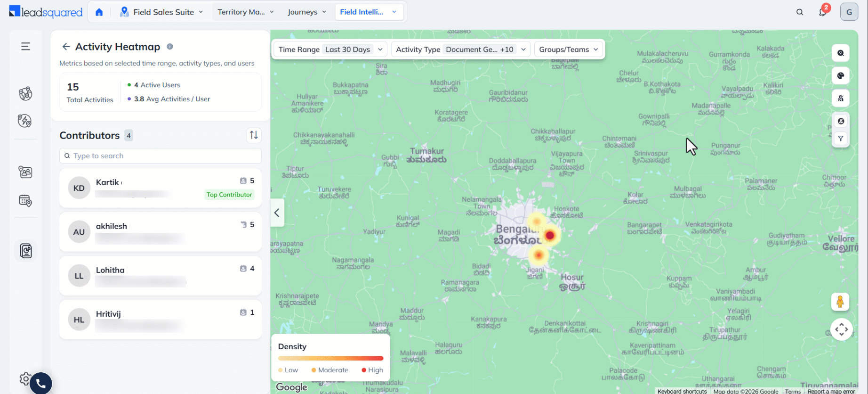Expand the Time Range dropdown
This screenshot has width=868, height=394.
coord(330,49)
